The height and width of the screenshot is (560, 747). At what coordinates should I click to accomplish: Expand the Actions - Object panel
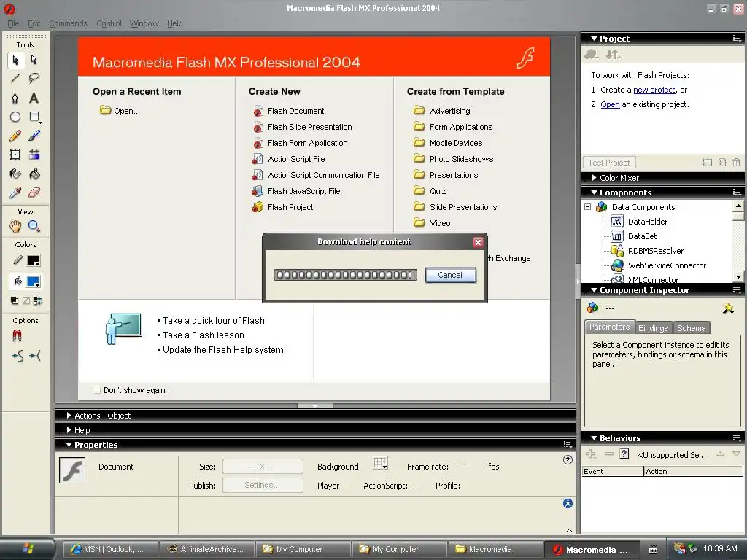pyautogui.click(x=69, y=415)
